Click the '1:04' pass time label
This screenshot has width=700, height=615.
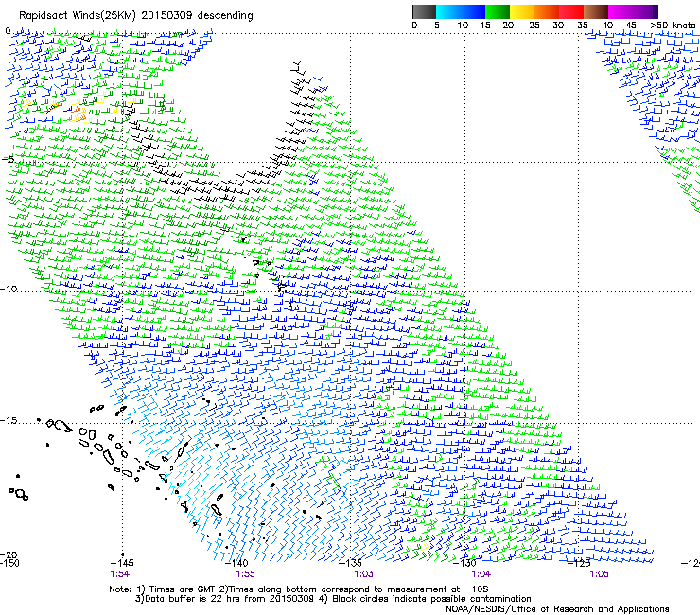[481, 574]
